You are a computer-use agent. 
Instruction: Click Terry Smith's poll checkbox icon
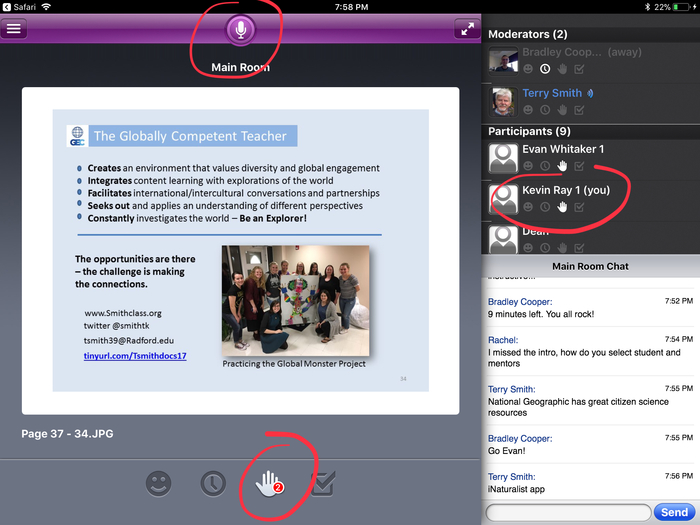tap(580, 110)
